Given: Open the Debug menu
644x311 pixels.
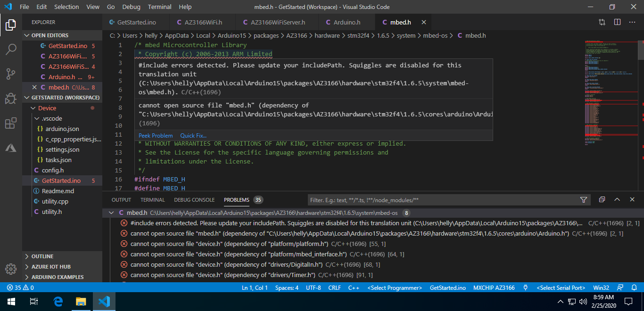Looking at the screenshot, I should [x=131, y=7].
